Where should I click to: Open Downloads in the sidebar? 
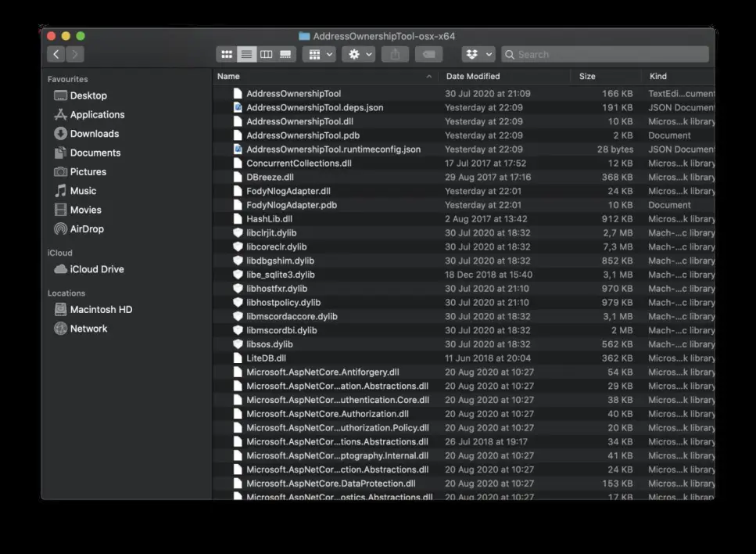coord(86,134)
